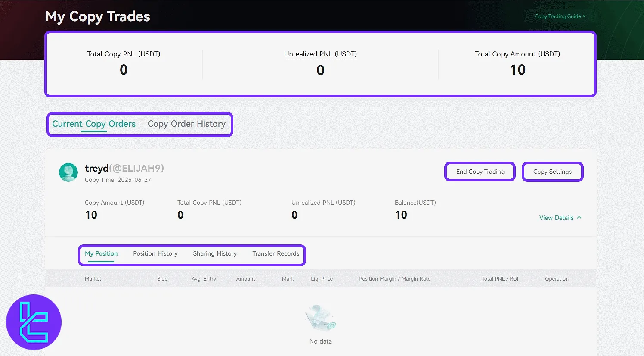Switch to Copy Order History tab
This screenshot has width=644, height=356.
pos(186,124)
